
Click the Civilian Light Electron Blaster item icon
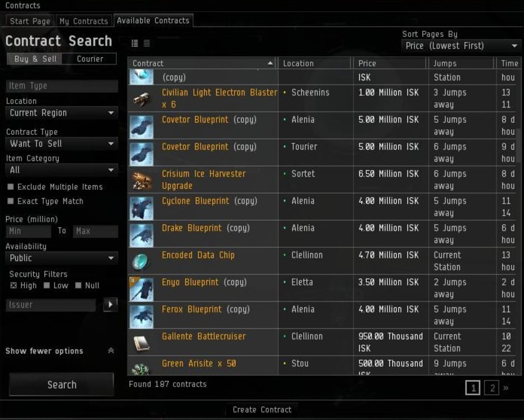click(x=141, y=99)
